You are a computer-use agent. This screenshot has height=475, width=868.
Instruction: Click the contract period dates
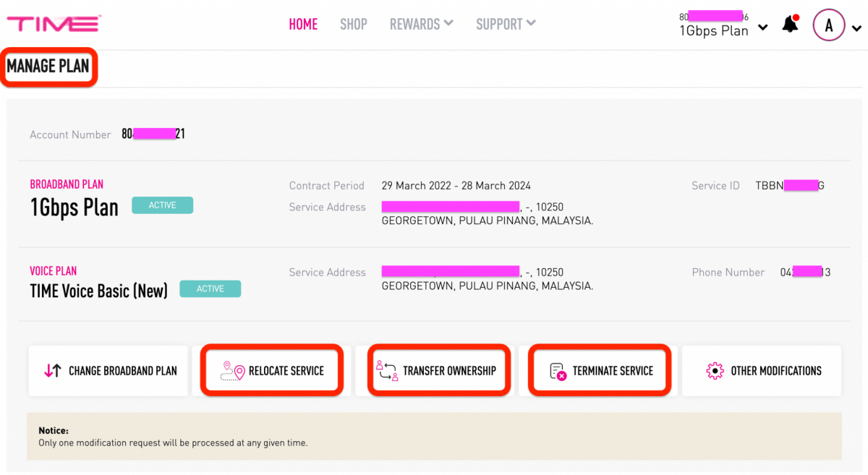coord(456,185)
